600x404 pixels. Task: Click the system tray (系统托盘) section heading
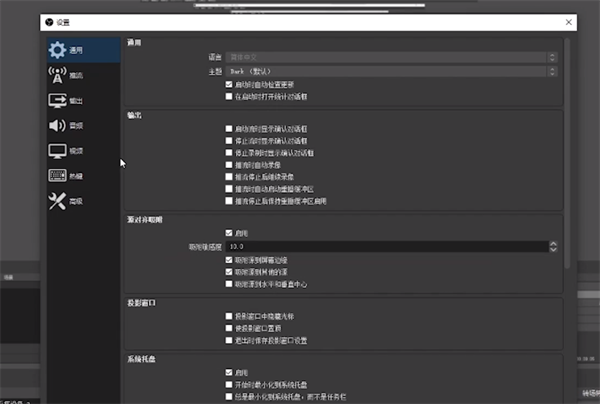(x=142, y=359)
